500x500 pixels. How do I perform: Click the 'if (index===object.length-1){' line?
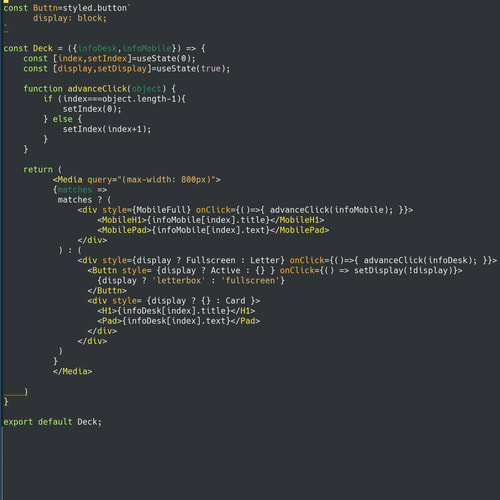[114, 99]
